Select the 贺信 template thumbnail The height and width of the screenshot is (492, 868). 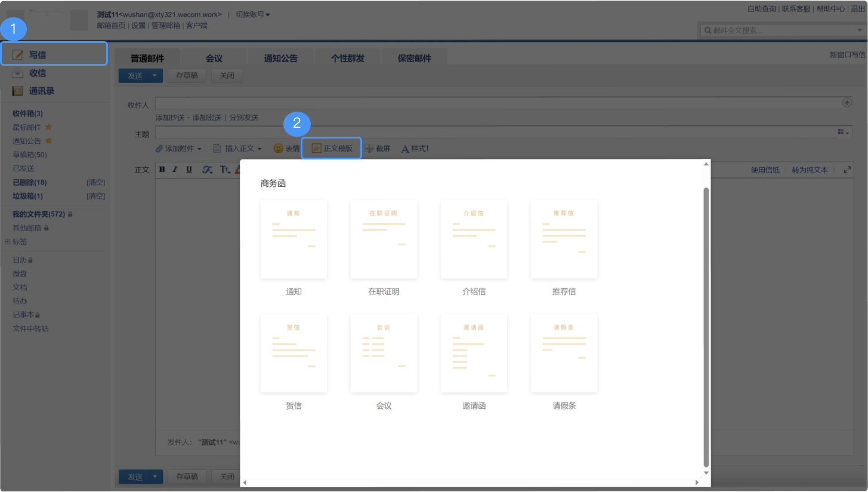click(294, 353)
